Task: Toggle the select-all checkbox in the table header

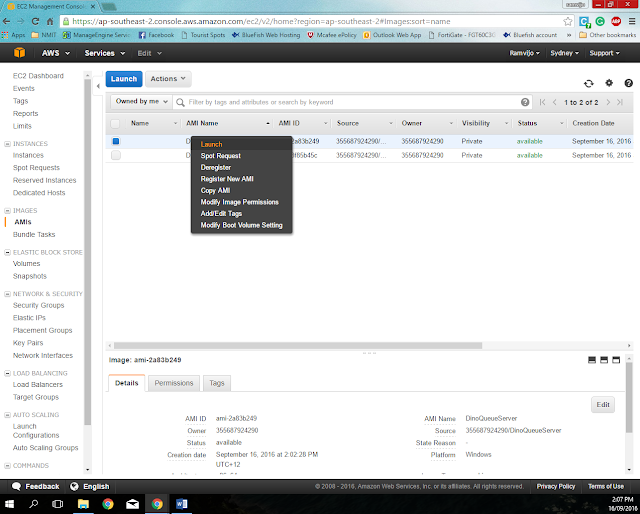Action: tap(115, 123)
